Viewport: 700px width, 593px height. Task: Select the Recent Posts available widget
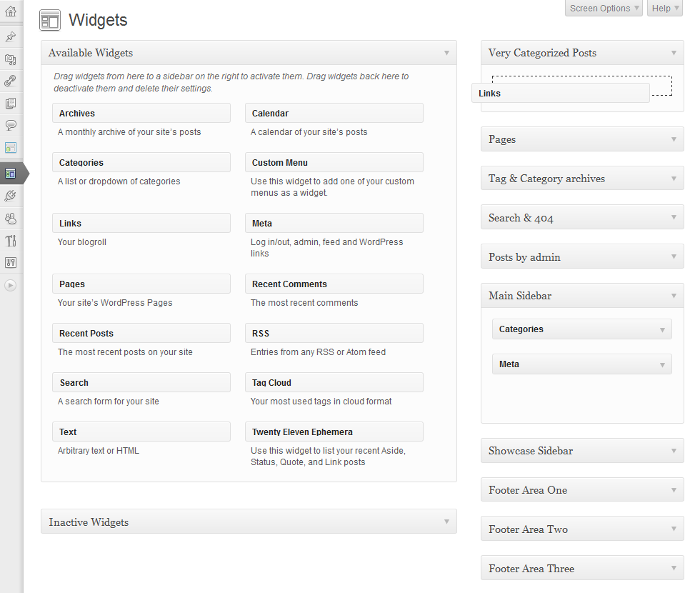pyautogui.click(x=141, y=333)
